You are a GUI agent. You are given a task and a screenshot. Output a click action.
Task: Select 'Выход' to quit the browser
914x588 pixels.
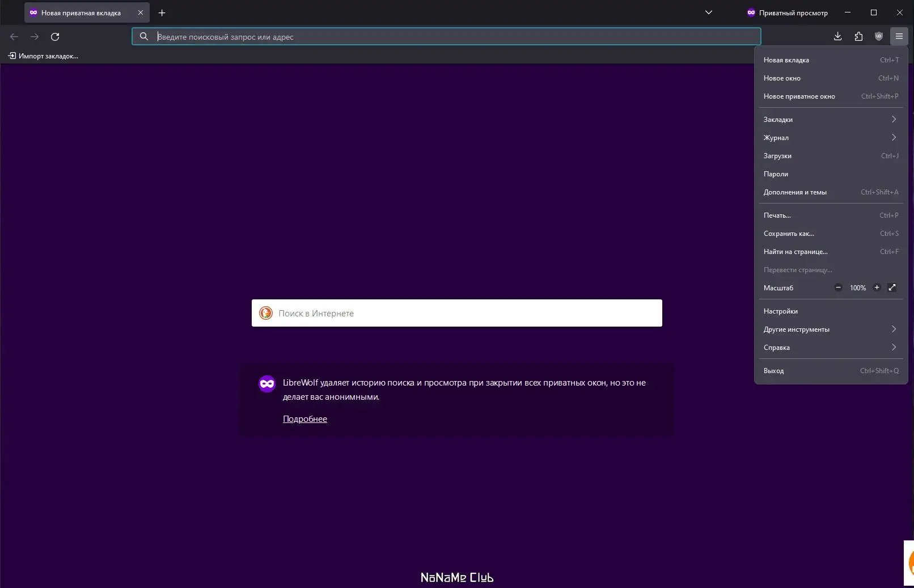pos(831,371)
